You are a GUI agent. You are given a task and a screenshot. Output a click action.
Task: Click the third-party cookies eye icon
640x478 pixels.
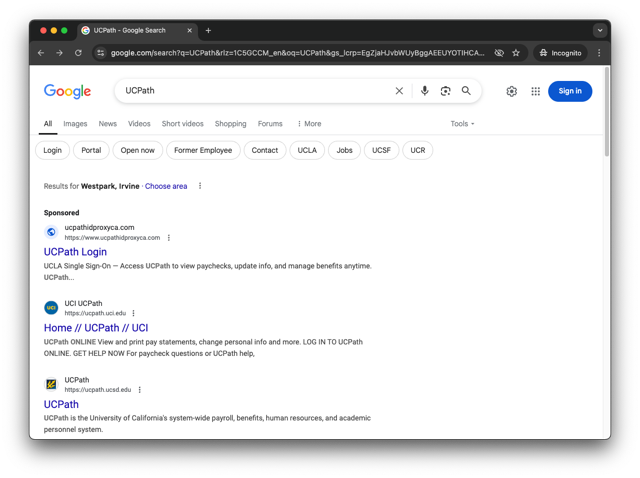pos(499,53)
